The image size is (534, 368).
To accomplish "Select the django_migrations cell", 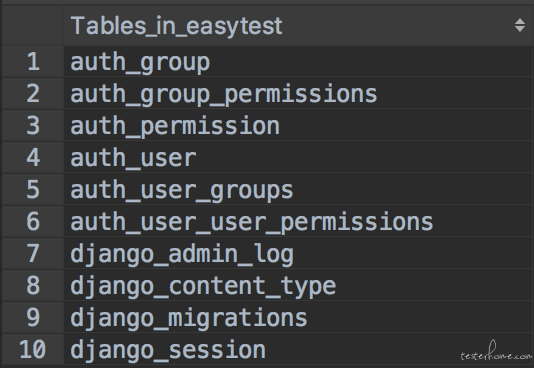I will (x=297, y=318).
